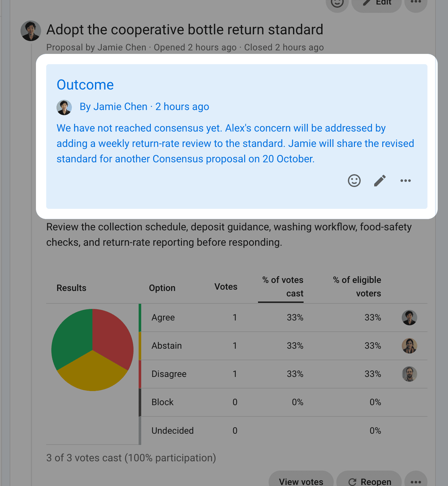Screen dimensions: 448x486
Task: Click Jamie Chen's avatar in Outcome byline
Action: point(64,107)
